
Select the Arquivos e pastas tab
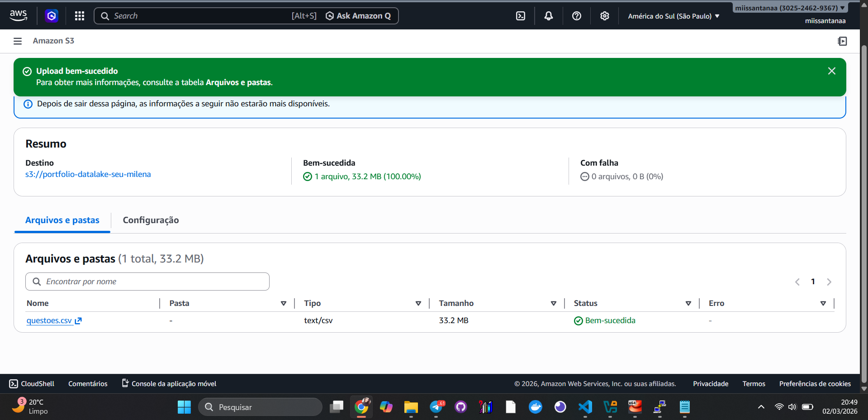tap(62, 220)
